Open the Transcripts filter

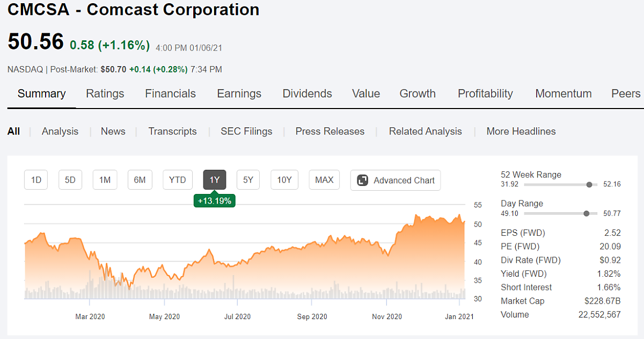pyautogui.click(x=172, y=131)
